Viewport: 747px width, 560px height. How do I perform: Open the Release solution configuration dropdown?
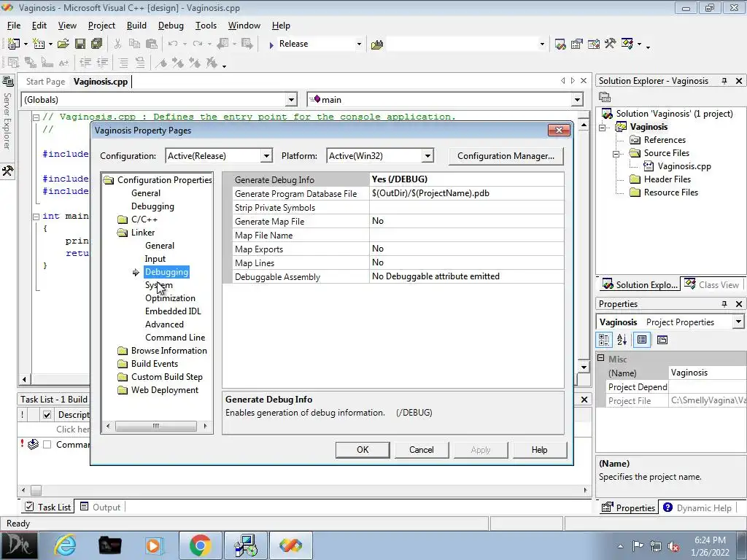click(359, 44)
